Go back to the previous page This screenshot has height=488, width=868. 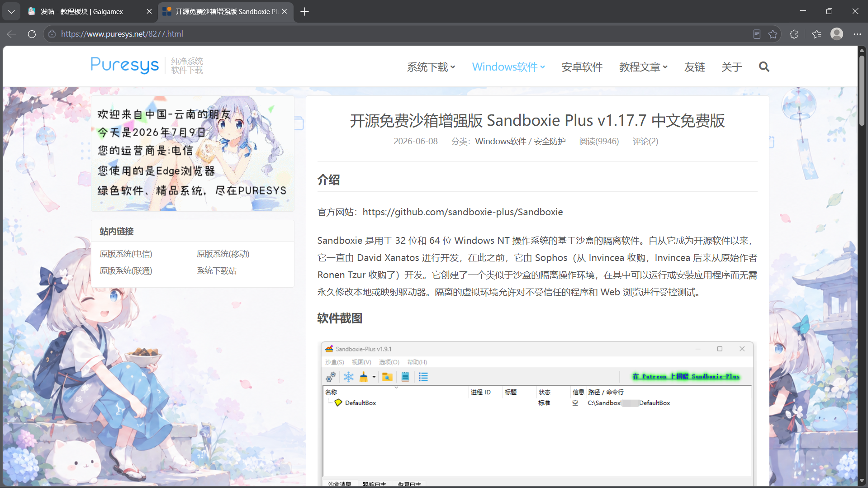point(12,34)
